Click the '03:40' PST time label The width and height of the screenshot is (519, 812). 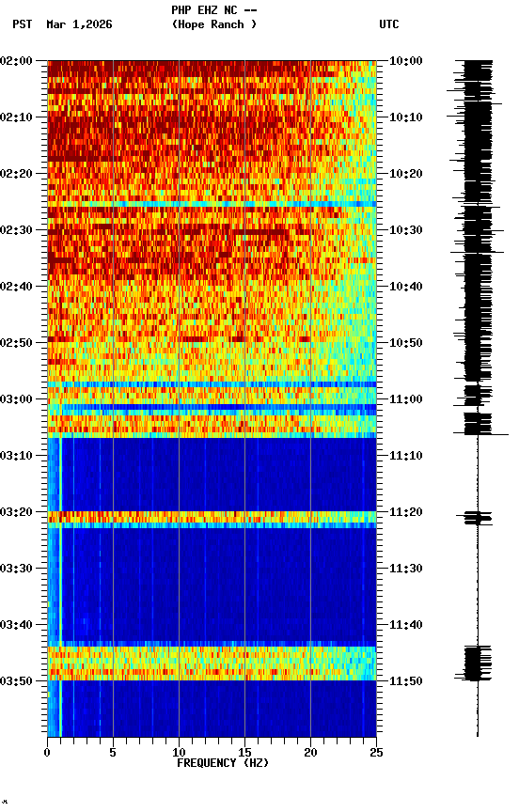[16, 625]
